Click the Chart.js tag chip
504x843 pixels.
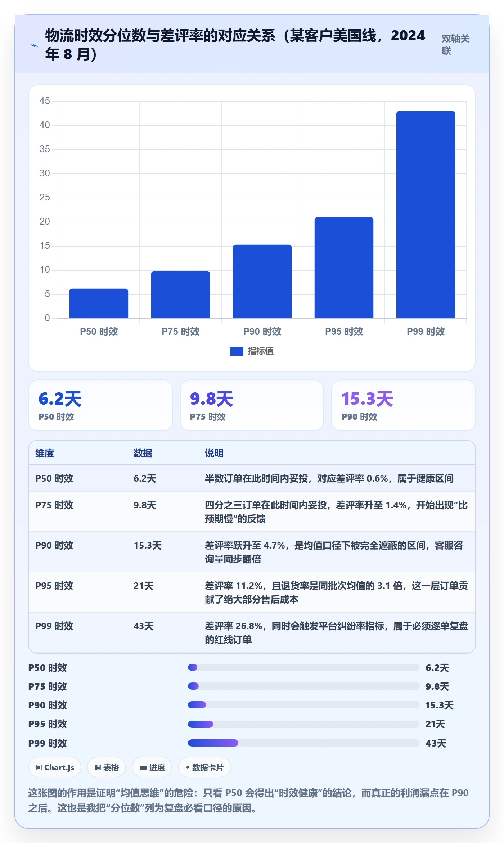coord(55,767)
